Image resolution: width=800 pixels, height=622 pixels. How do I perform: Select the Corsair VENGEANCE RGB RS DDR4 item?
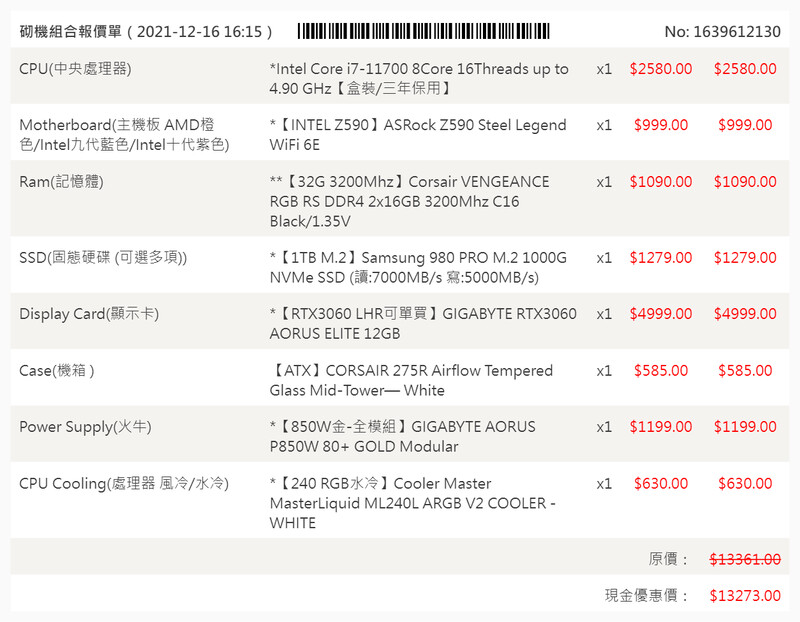pos(410,201)
